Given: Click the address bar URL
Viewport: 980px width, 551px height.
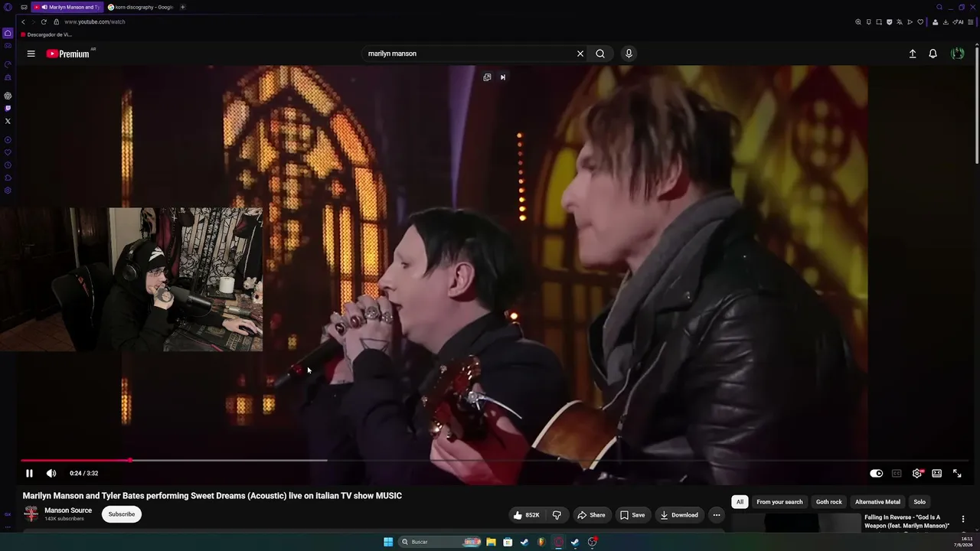Looking at the screenshot, I should pos(94,22).
